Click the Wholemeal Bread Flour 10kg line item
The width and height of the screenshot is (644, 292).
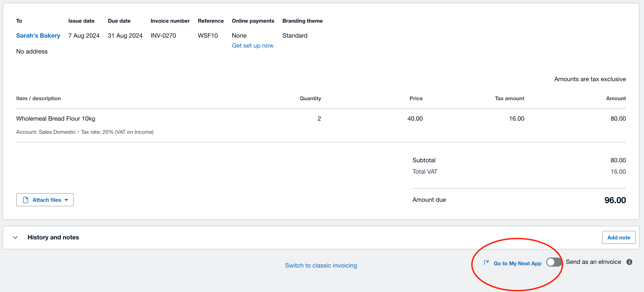pos(55,118)
